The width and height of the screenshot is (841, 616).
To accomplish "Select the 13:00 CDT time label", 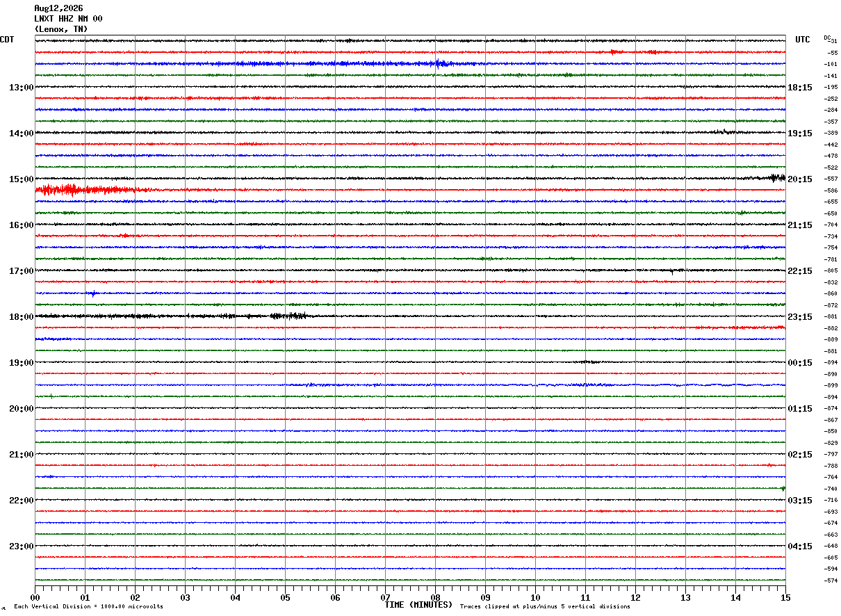I will point(21,88).
